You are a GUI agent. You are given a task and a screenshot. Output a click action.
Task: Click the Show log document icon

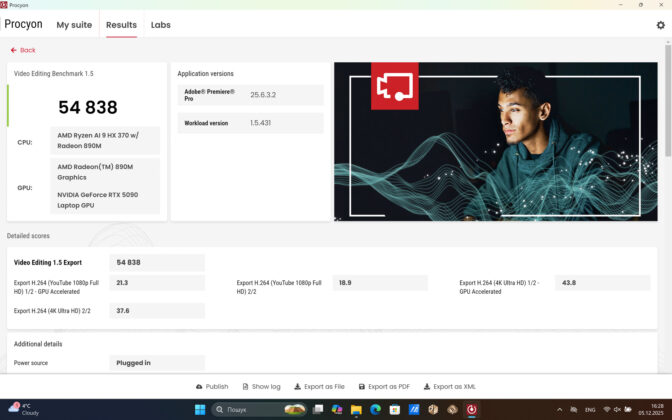pyautogui.click(x=245, y=387)
